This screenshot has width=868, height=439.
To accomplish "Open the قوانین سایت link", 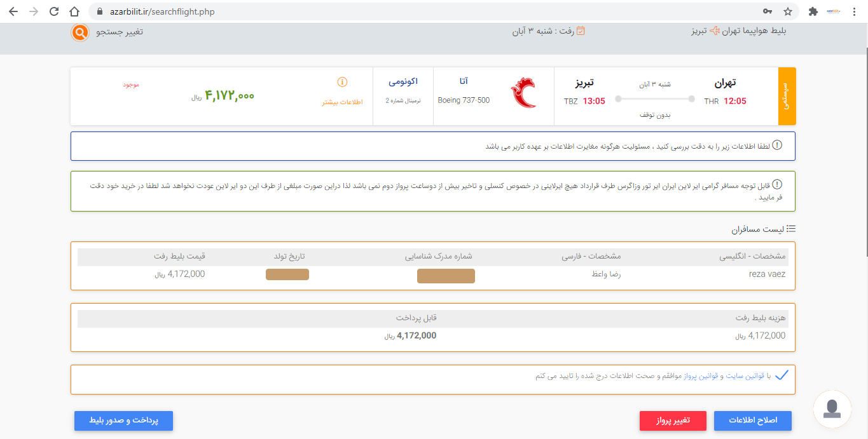I will 746,376.
